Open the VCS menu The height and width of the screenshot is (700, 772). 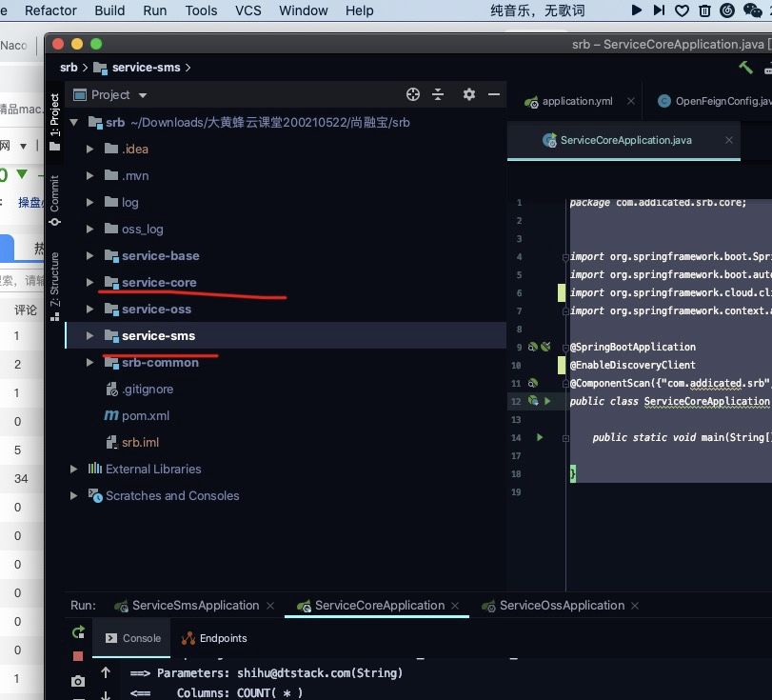pos(248,10)
